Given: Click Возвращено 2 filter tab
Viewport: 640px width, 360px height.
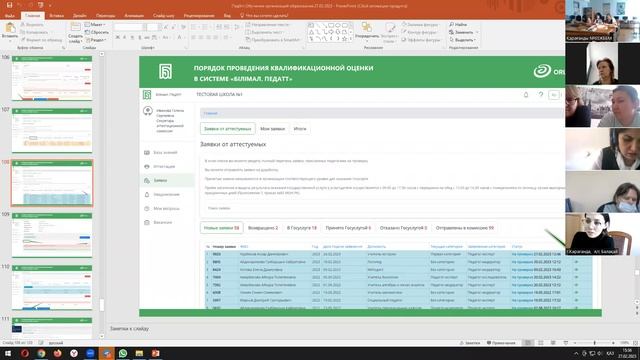Looking at the screenshot, I should 263,228.
